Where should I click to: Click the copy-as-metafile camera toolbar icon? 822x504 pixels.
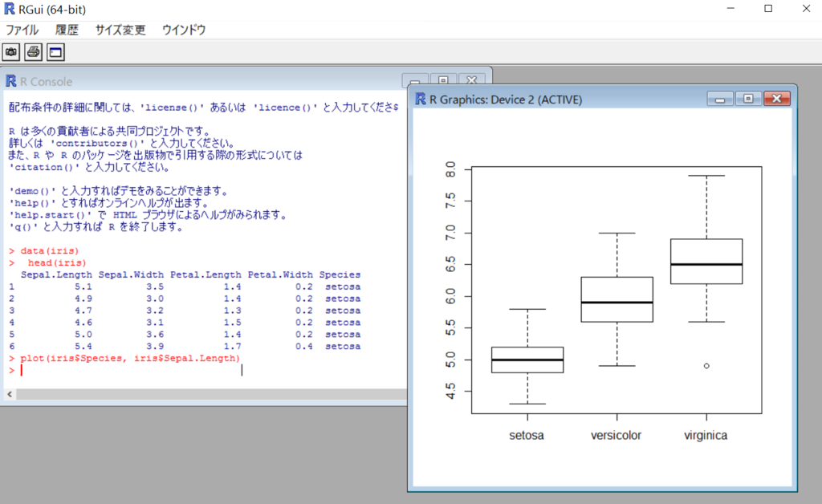(x=11, y=52)
